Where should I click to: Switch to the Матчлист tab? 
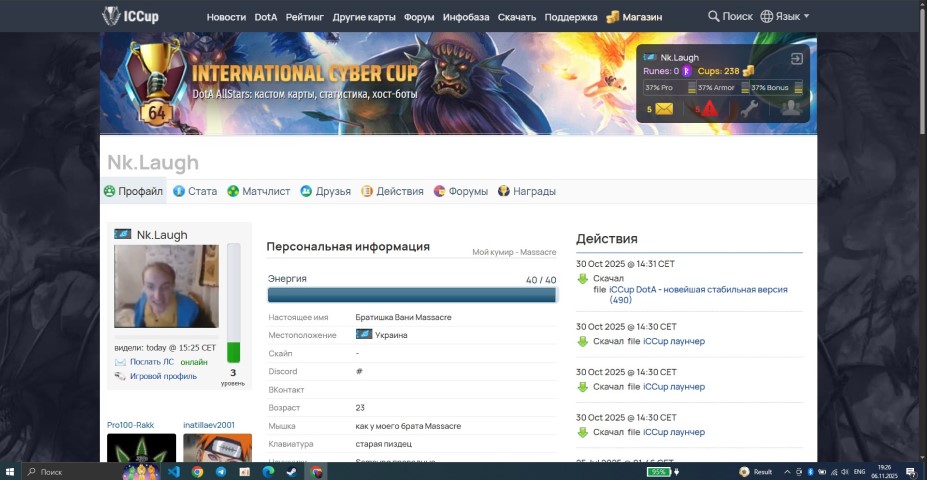[259, 192]
